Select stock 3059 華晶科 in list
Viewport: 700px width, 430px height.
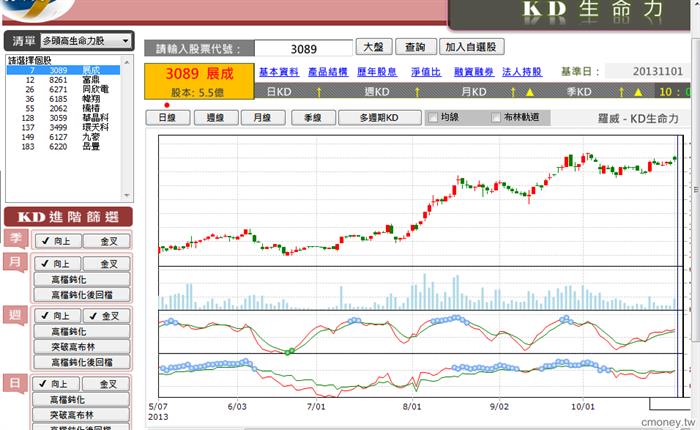tap(63, 118)
